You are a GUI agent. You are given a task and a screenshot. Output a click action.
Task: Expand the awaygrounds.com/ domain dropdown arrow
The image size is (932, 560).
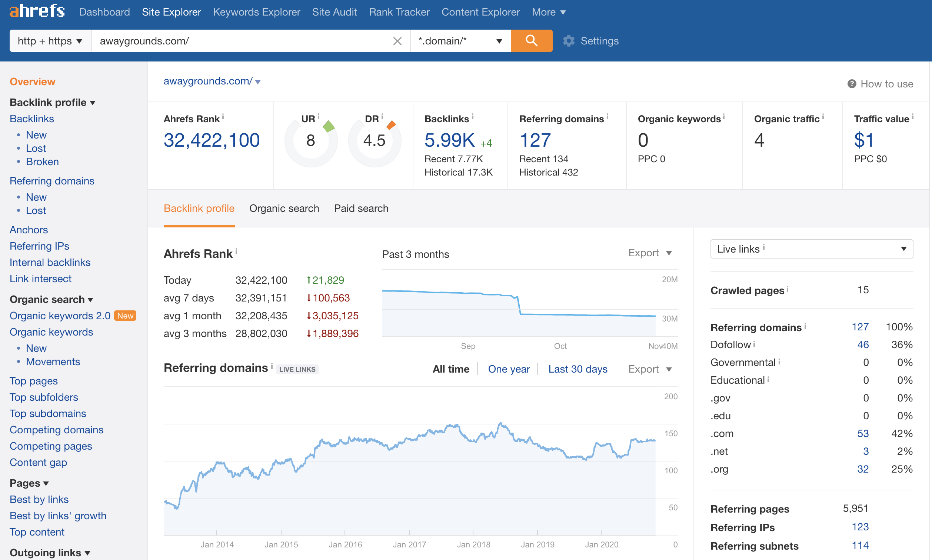click(258, 82)
